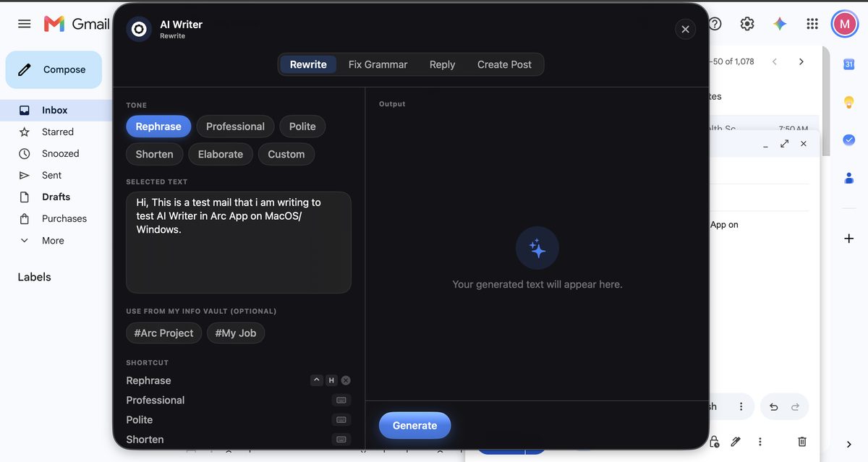Select the Rephrase tone
The image size is (868, 462).
click(x=158, y=127)
